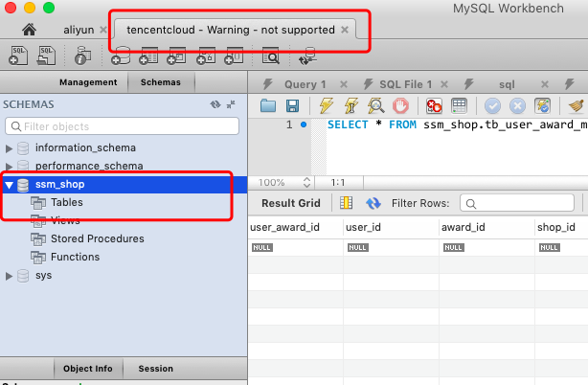Focus the Filter Rows input field
This screenshot has width=588, height=385.
click(517, 203)
